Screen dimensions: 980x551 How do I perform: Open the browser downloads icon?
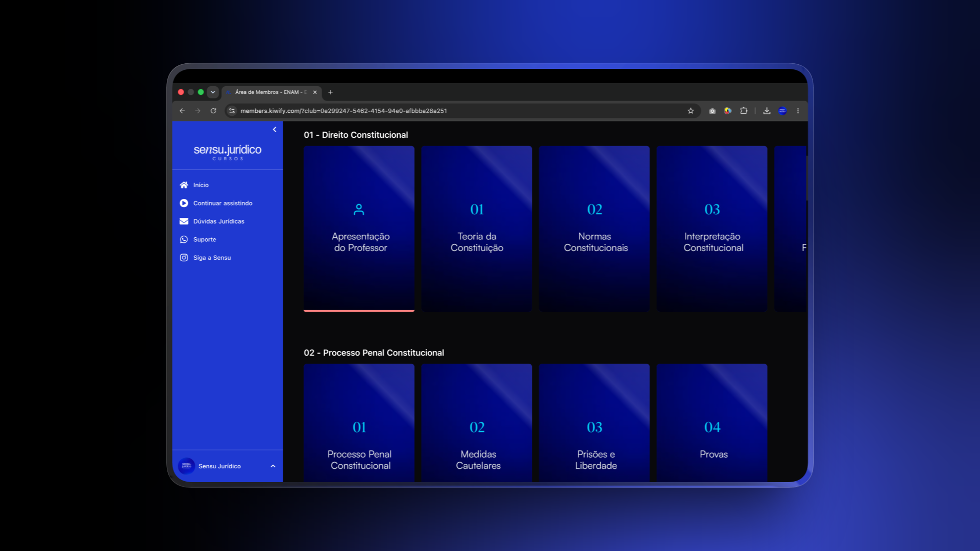coord(767,111)
